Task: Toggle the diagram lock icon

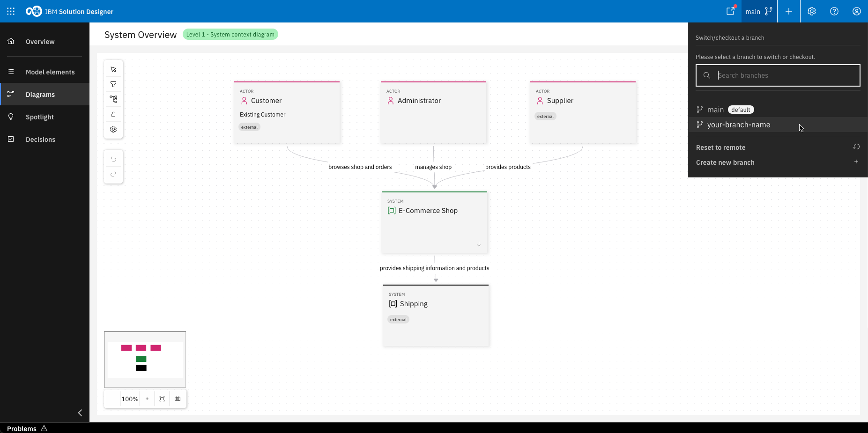Action: [113, 114]
